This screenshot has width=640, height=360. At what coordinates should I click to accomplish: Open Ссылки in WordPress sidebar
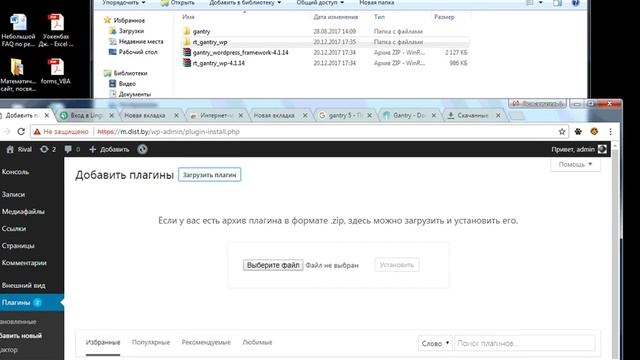pos(14,229)
